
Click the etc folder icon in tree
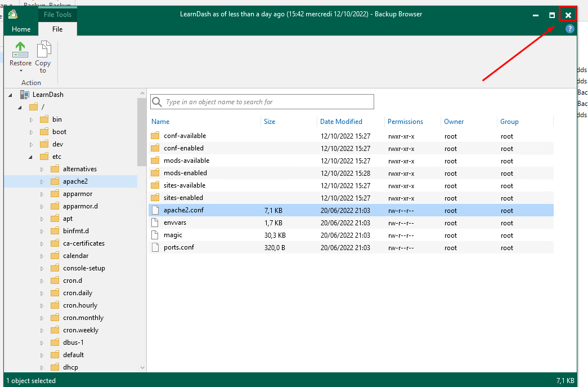(x=44, y=157)
